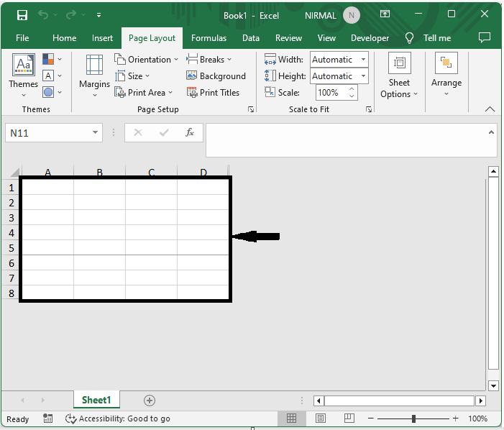The height and width of the screenshot is (430, 504).
Task: Open Sheet Options menu
Action: (399, 76)
